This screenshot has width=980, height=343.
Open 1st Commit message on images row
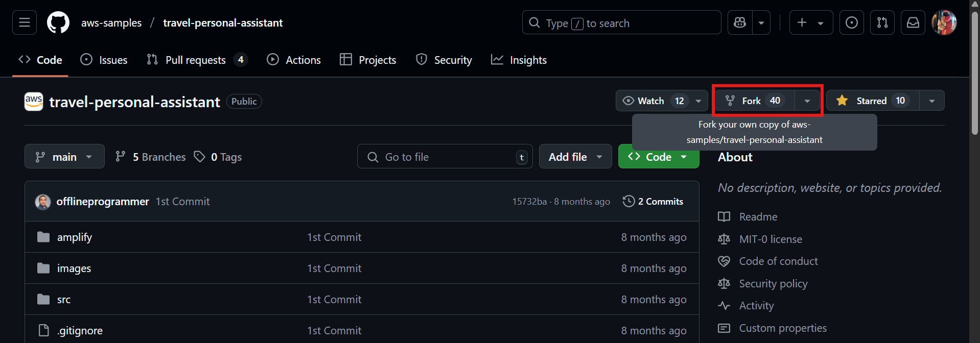[x=334, y=268]
